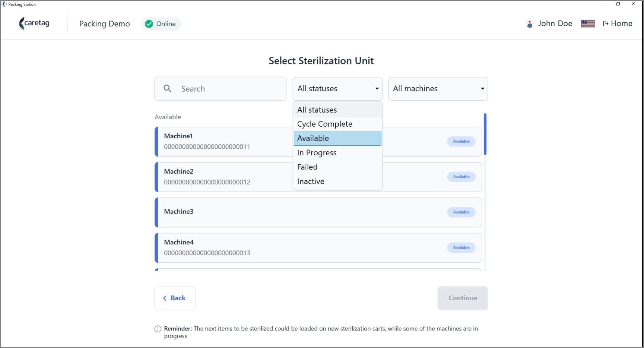Select the Machine1 unit card
The height and width of the screenshot is (348, 644).
pos(318,142)
